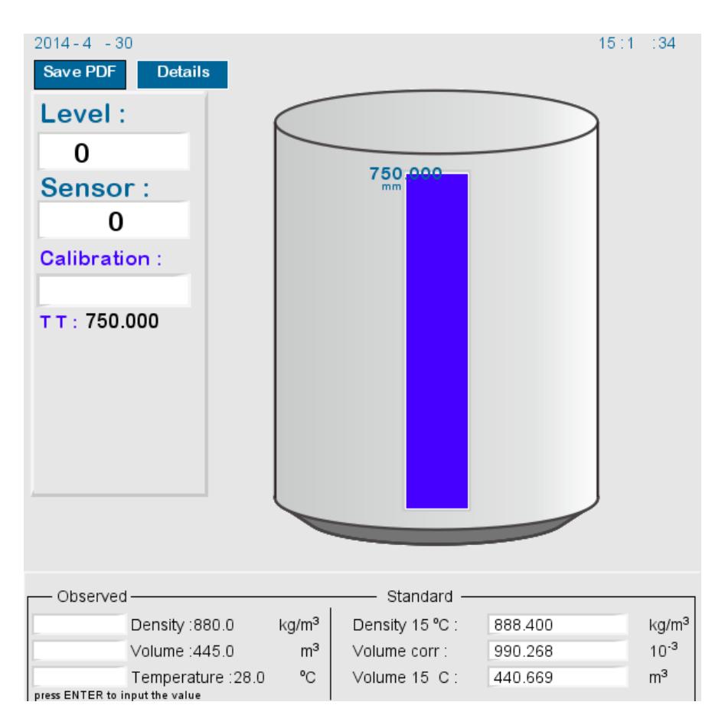This screenshot has height=728, width=725.
Task: Click the Density :880.0 observed value
Action: pyautogui.click(x=182, y=625)
